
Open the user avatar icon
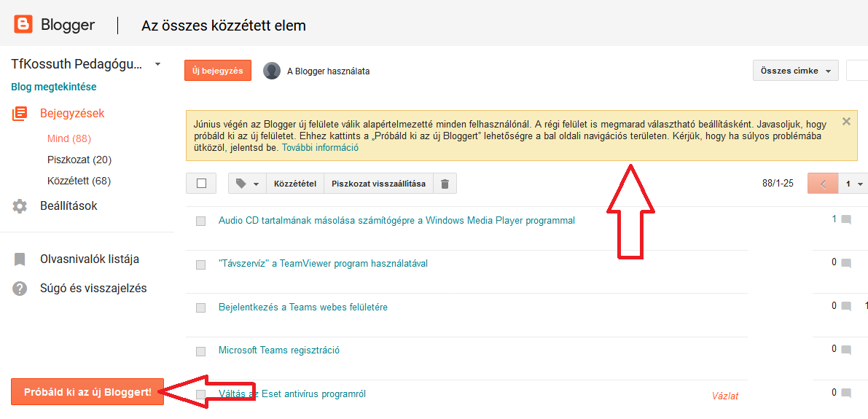tap(271, 71)
